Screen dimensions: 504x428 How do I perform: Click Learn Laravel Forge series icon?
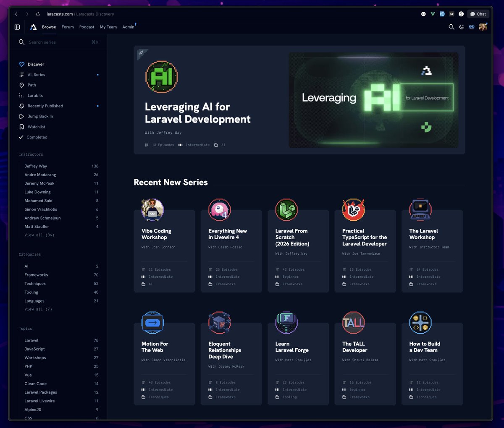[286, 323]
